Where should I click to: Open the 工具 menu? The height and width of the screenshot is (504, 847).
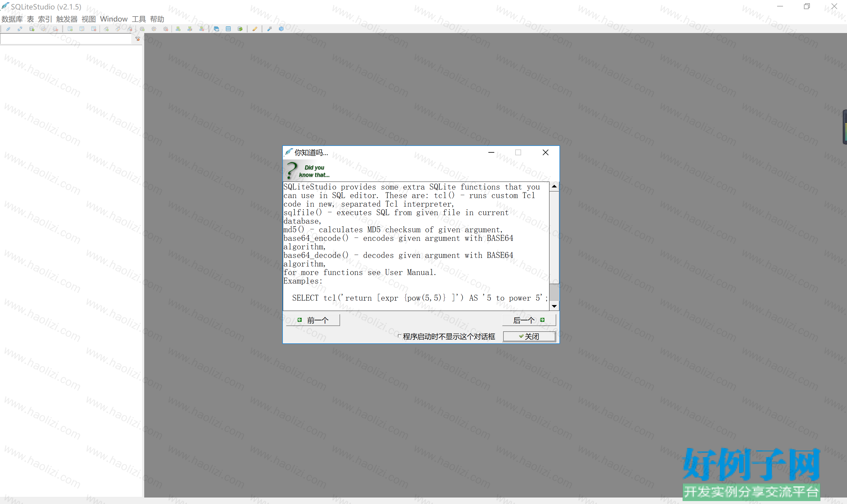[x=139, y=19]
